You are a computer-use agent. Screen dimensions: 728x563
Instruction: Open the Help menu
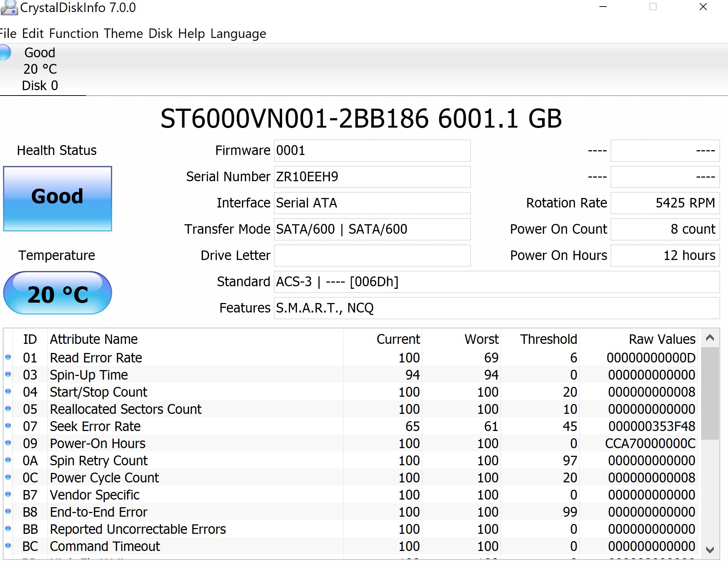(x=192, y=34)
